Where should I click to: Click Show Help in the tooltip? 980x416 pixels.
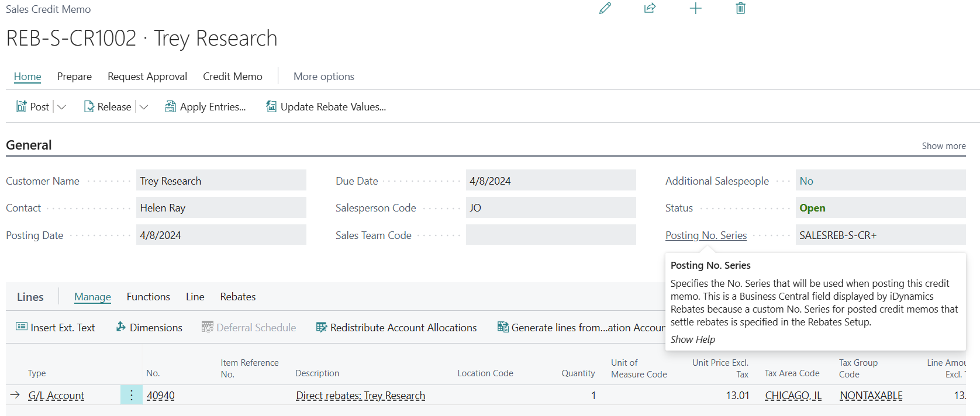pyautogui.click(x=692, y=339)
